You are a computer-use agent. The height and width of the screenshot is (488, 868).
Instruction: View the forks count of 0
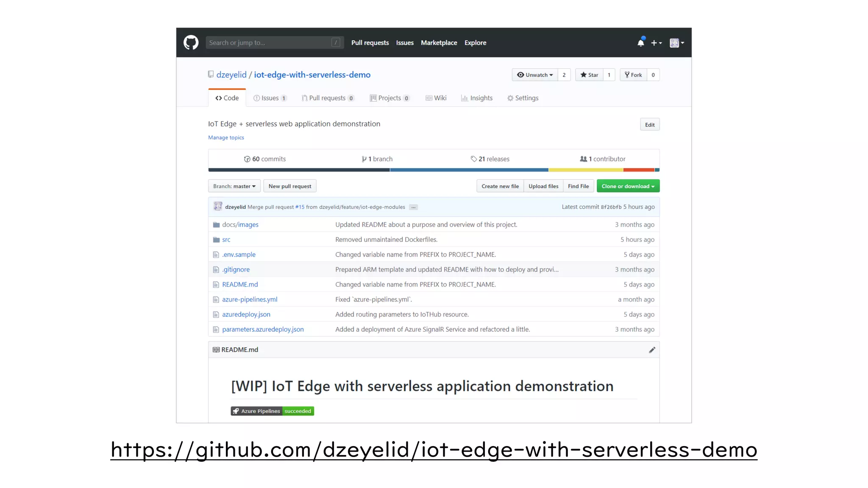point(653,75)
